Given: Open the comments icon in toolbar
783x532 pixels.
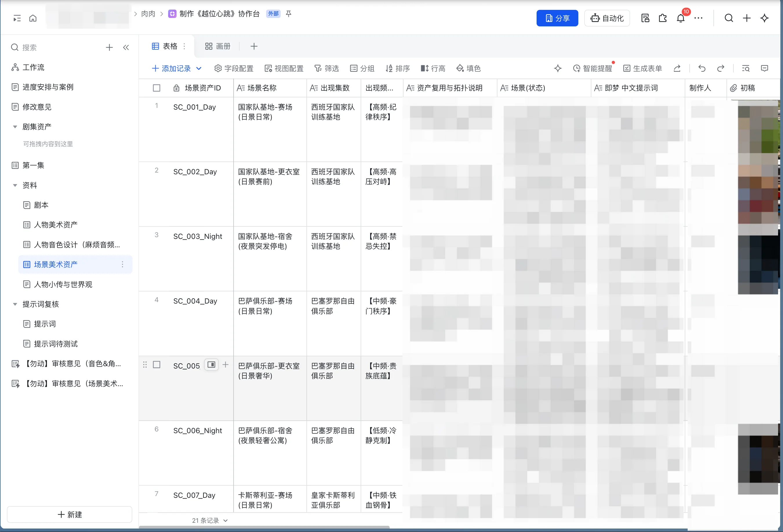Looking at the screenshot, I should pyautogui.click(x=764, y=68).
